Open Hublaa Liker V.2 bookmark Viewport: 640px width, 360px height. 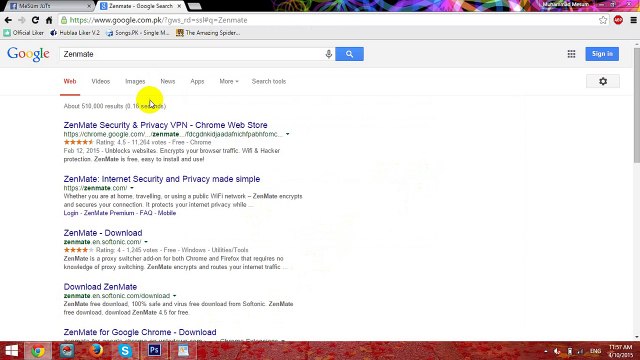click(75, 33)
